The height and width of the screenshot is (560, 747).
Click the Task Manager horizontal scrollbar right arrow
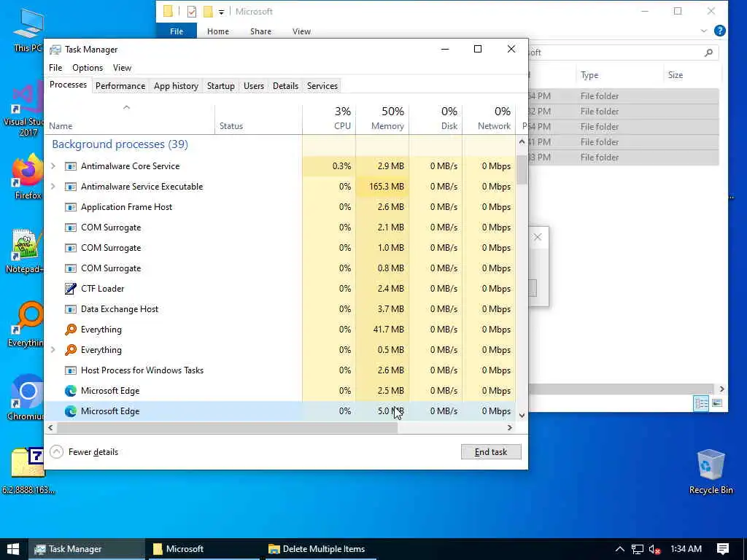(510, 427)
